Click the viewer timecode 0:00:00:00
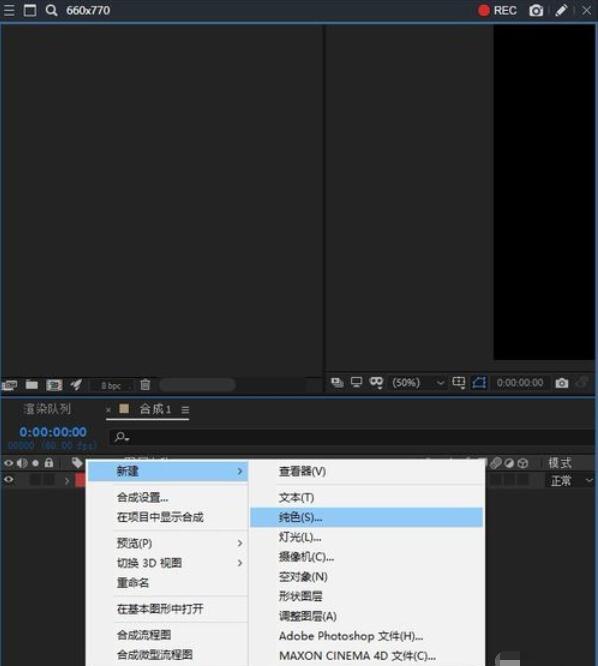Screen dimensions: 598x666 point(520,383)
